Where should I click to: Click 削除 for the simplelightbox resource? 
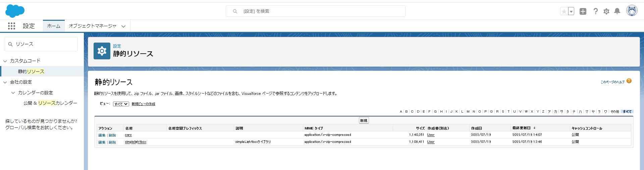click(x=112, y=142)
